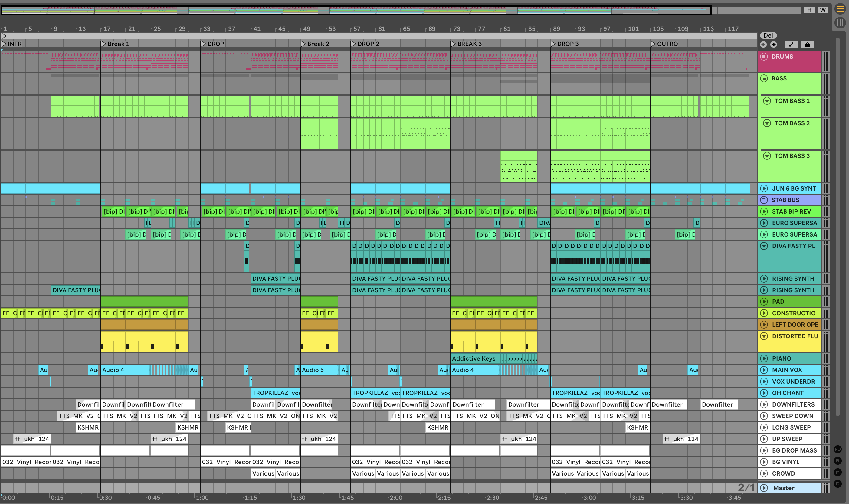849x504 pixels.
Task: Click the H optimize height button
Action: point(809,10)
